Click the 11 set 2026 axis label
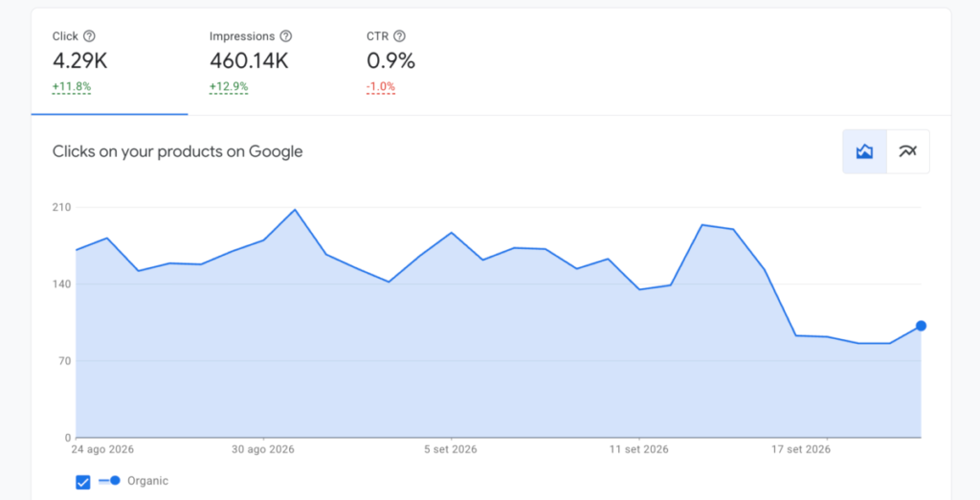Viewport: 980px width, 500px height. [638, 449]
